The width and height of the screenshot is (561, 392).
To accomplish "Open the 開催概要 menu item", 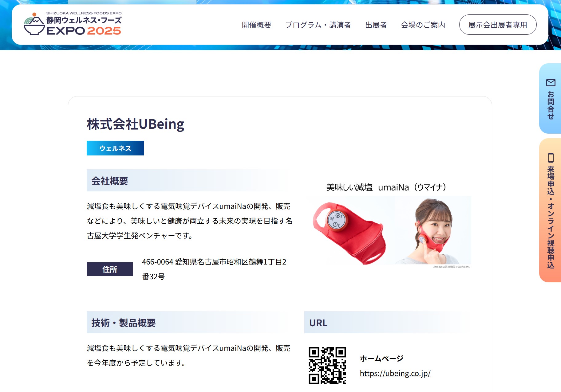I will click(256, 25).
